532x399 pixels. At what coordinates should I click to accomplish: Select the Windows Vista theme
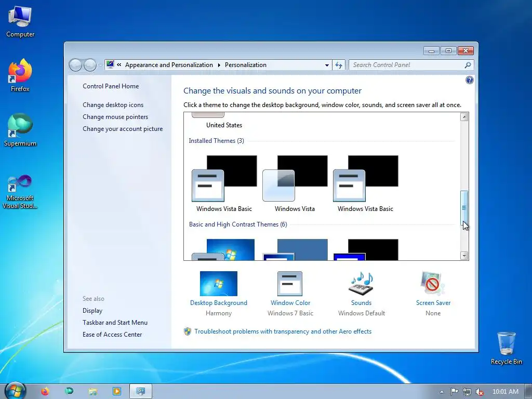295,183
